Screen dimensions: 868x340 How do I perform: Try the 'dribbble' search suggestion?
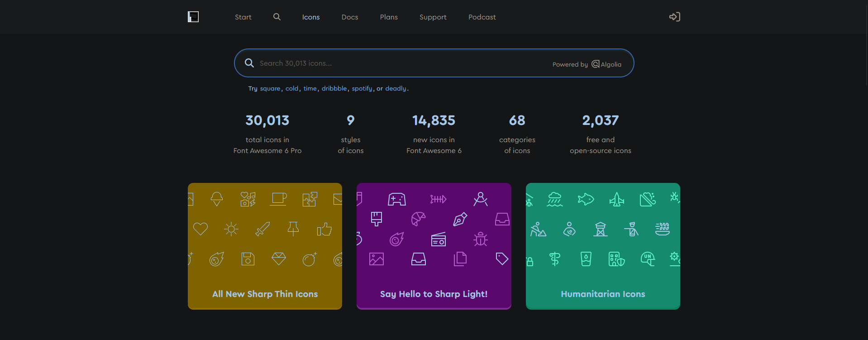pyautogui.click(x=334, y=89)
